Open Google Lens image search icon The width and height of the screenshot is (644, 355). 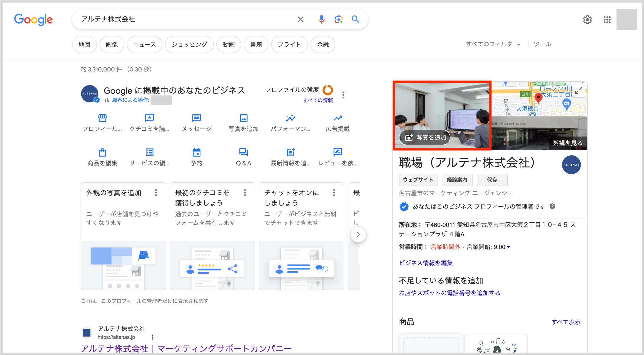339,19
